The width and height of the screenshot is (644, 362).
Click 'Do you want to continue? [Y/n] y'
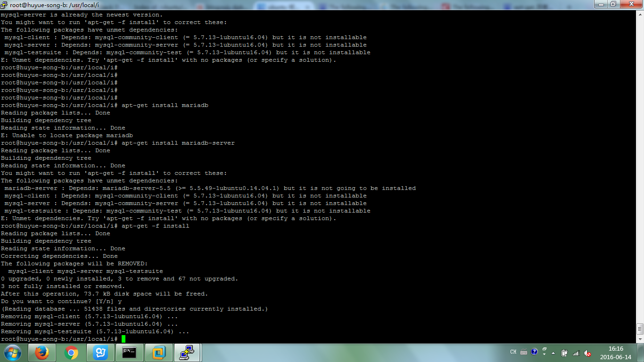point(61,301)
